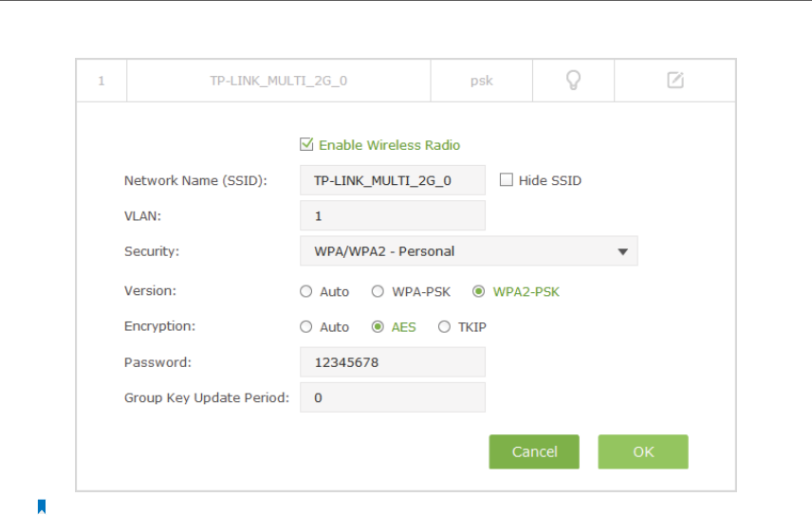The image size is (812, 515).
Task: Select Auto for Version
Action: (x=306, y=291)
